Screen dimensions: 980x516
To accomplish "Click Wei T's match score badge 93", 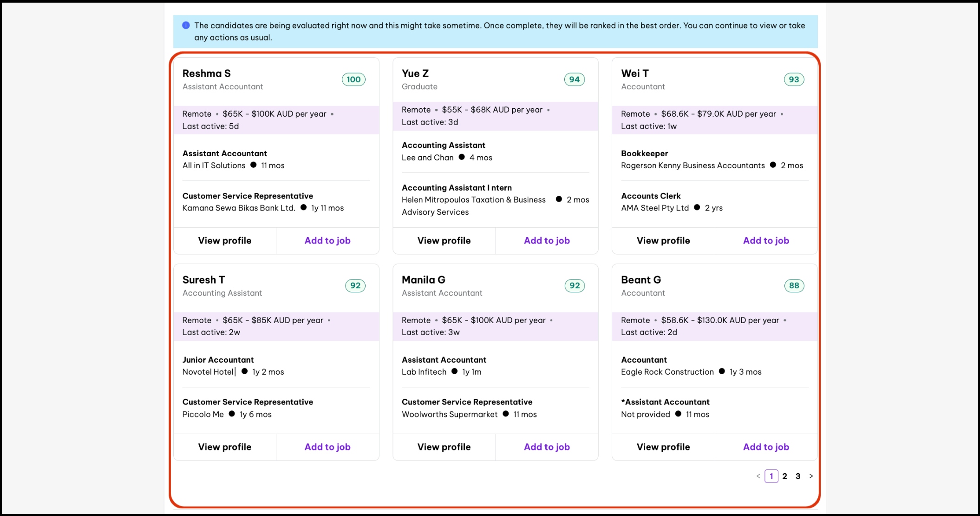I will [794, 79].
